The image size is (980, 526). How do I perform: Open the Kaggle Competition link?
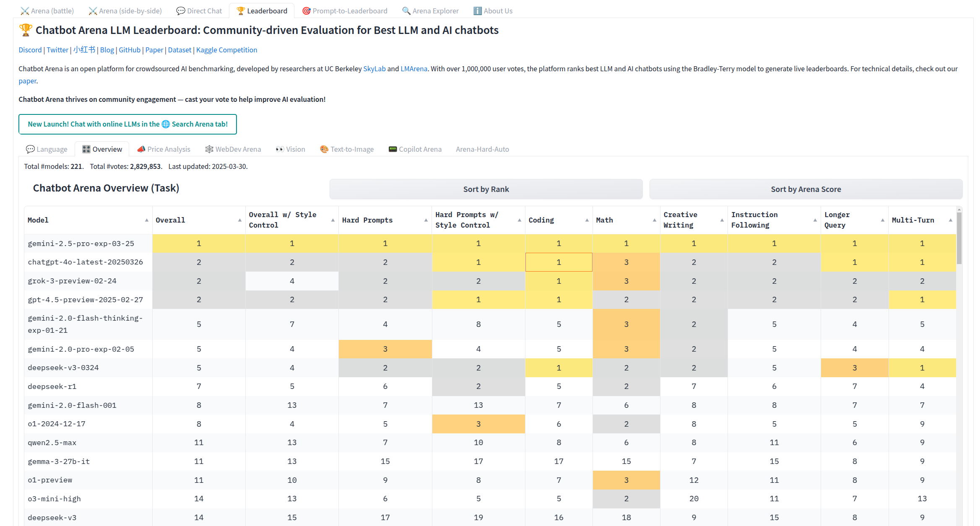(226, 50)
